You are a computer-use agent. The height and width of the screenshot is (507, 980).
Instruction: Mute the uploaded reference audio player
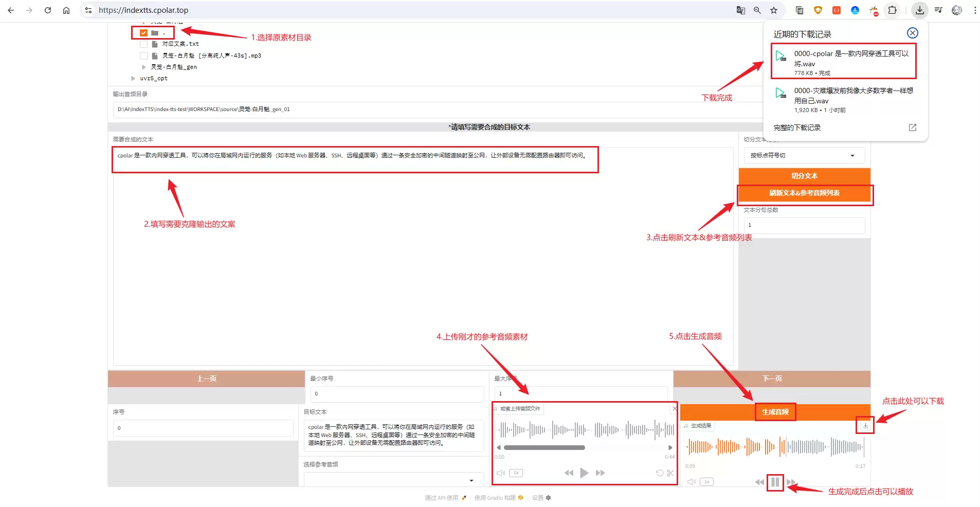501,473
